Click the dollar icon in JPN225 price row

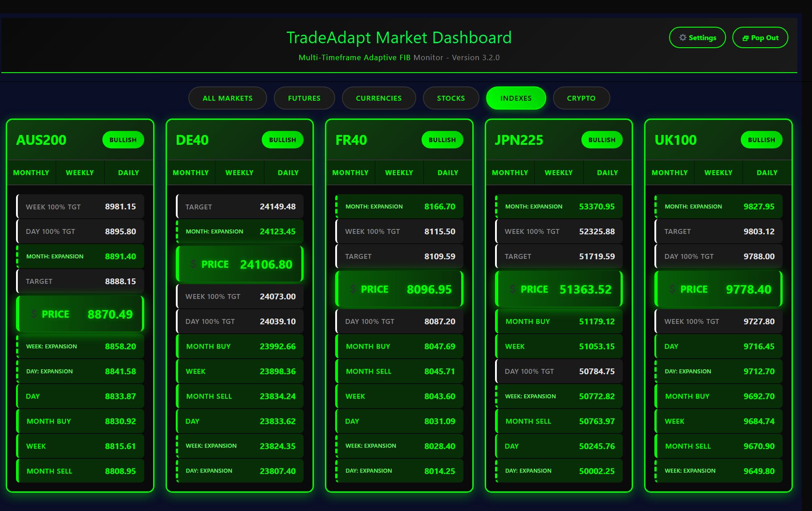coord(512,289)
